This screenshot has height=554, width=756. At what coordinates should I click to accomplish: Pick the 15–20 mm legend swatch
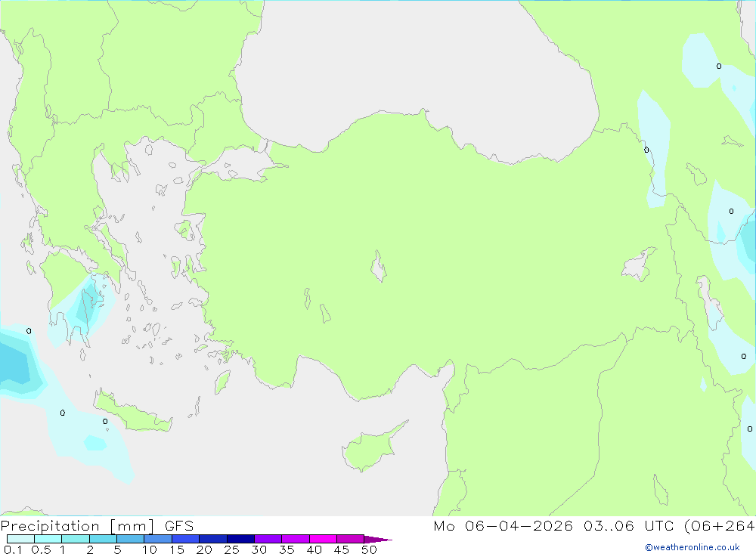pos(186,539)
